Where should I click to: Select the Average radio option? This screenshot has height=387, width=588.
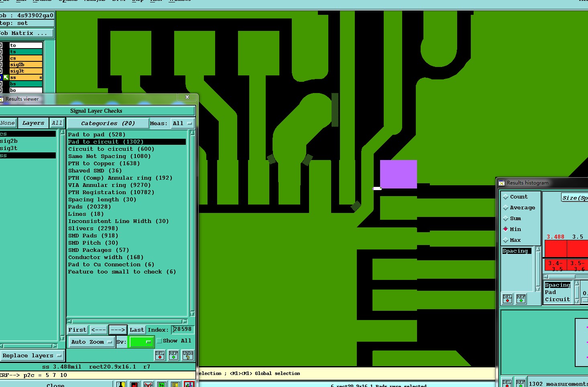pos(505,208)
